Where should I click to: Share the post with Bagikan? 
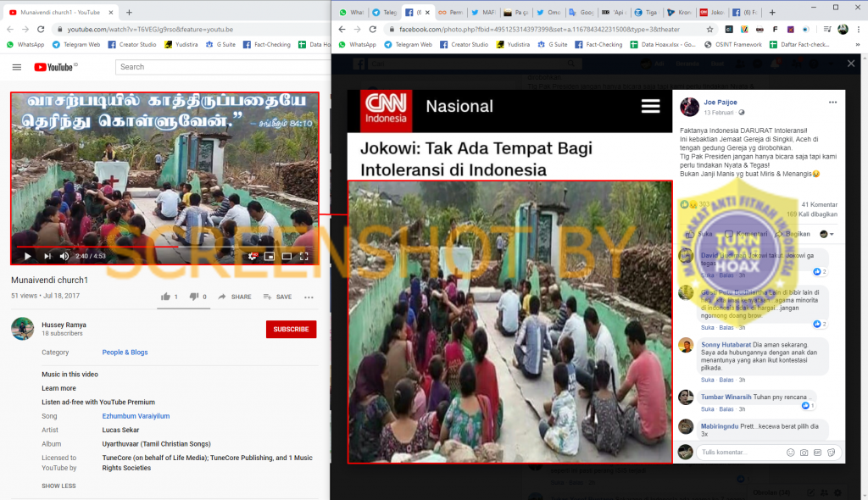pos(793,234)
